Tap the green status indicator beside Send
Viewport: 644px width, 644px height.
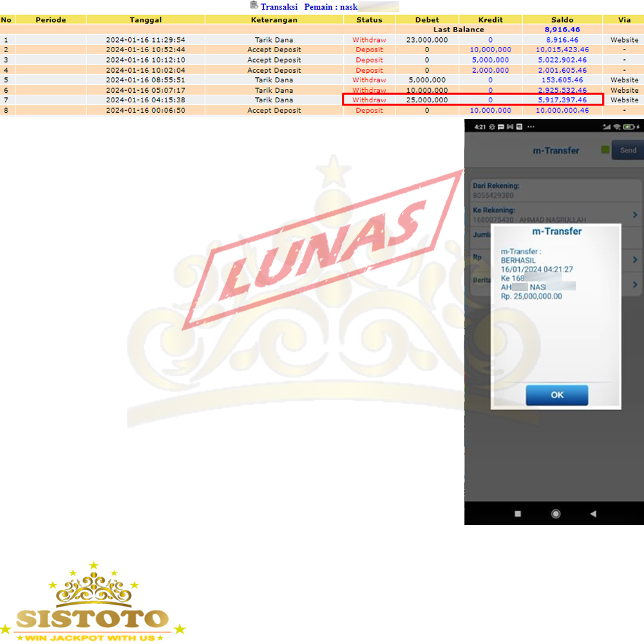(605, 150)
